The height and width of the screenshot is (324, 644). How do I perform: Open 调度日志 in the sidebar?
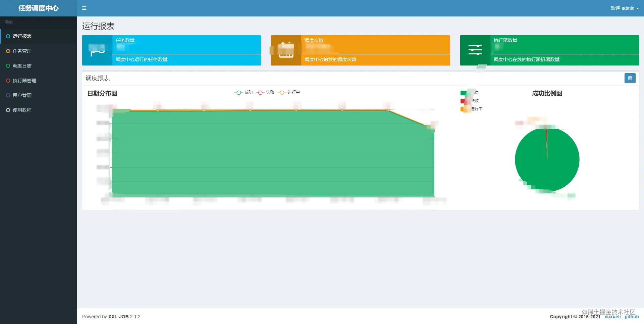(39, 66)
